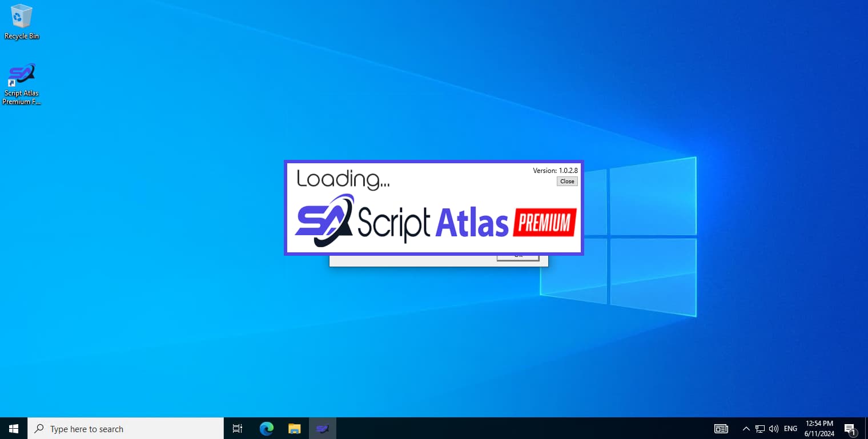Click the Type here to search box
The image size is (868, 439).
tap(126, 428)
